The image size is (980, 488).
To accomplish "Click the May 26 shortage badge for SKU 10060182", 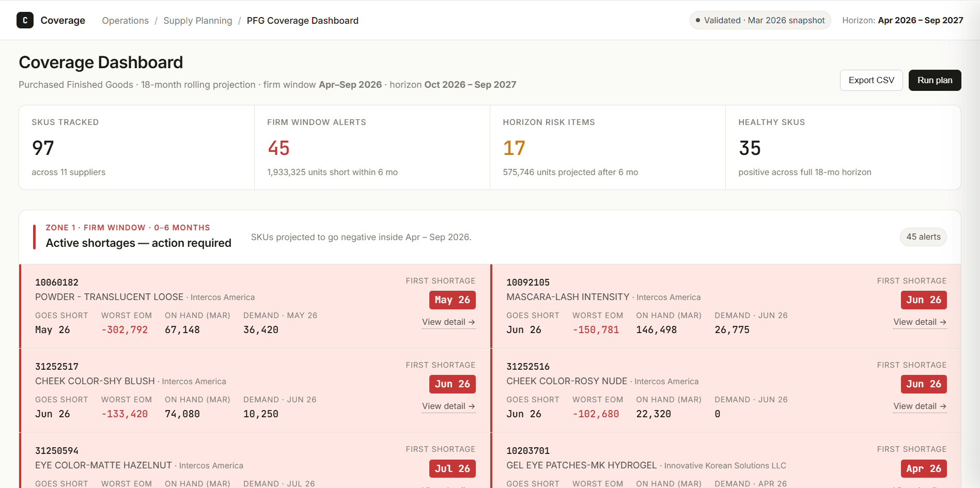I will point(452,300).
